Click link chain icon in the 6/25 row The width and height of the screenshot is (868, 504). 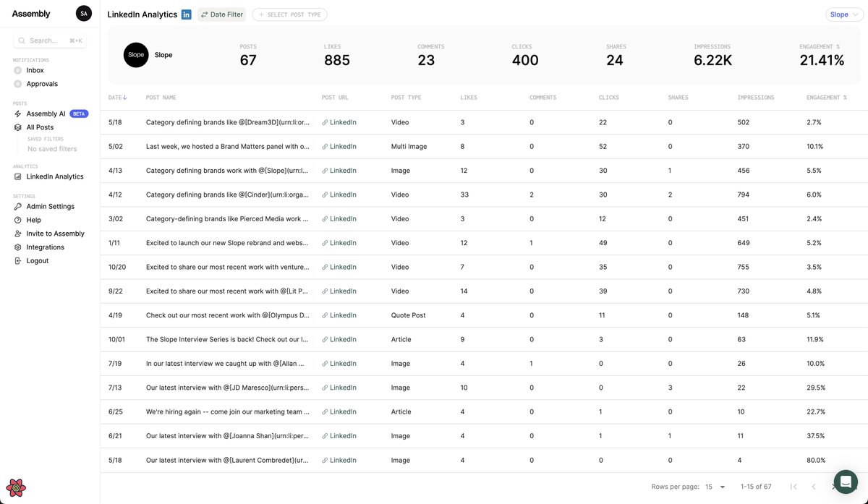(x=325, y=412)
